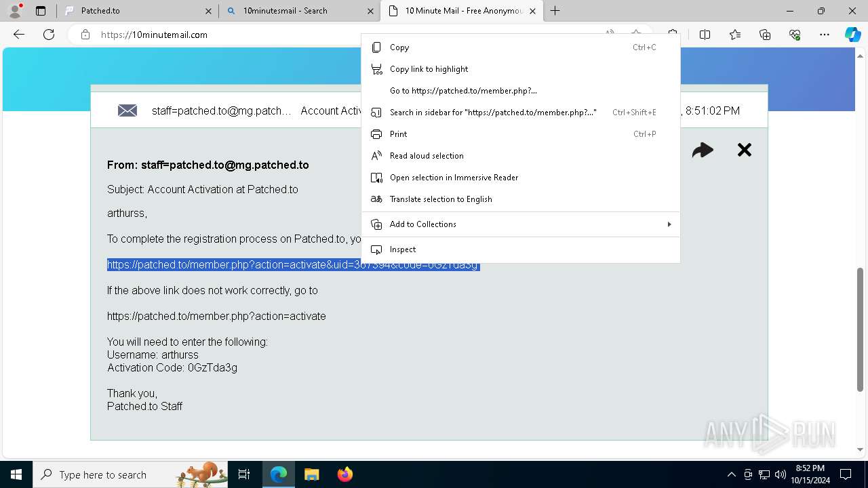Open the network status icon
The height and width of the screenshot is (488, 868).
[x=764, y=474]
